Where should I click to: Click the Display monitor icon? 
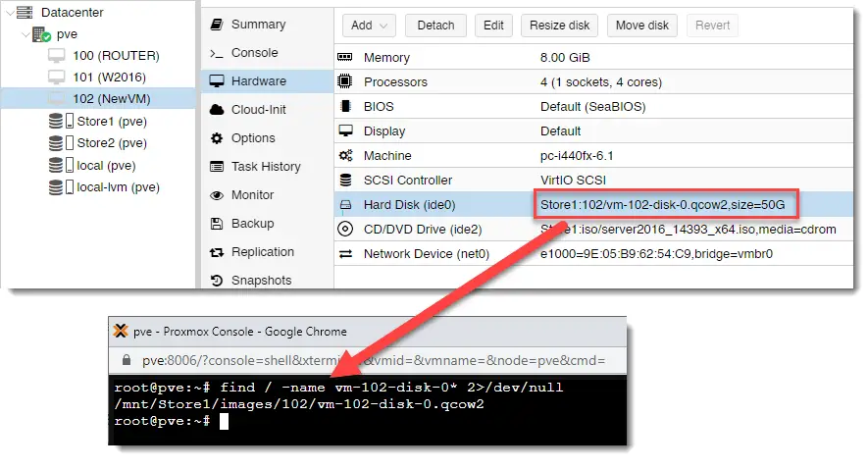345,130
